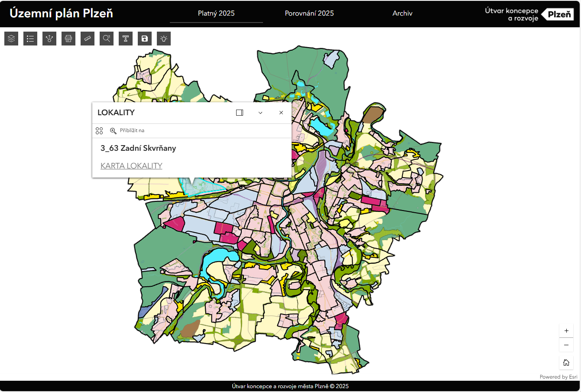Image resolution: width=581 pixels, height=392 pixels.
Task: Switch to Platný 2025 tab
Action: coord(216,13)
